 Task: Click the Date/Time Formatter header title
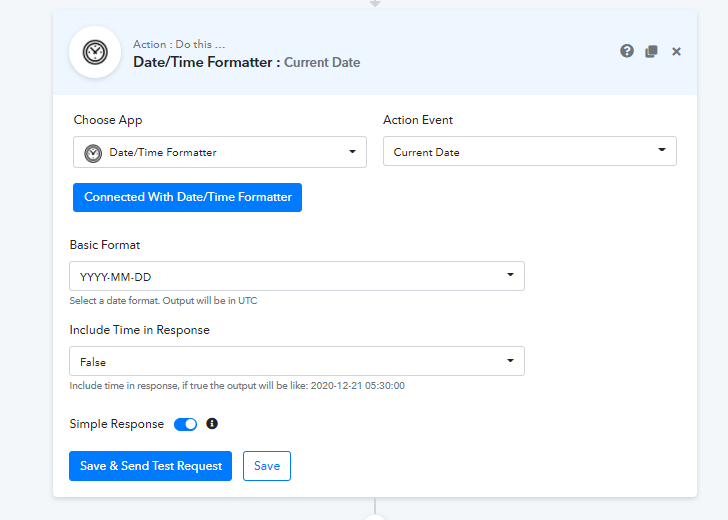click(x=206, y=62)
